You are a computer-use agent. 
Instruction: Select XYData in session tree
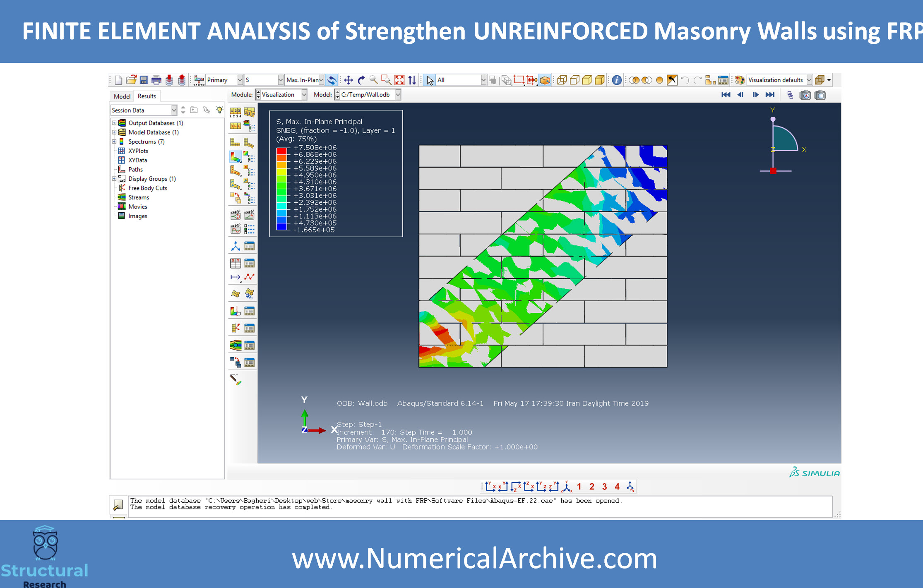pyautogui.click(x=137, y=160)
